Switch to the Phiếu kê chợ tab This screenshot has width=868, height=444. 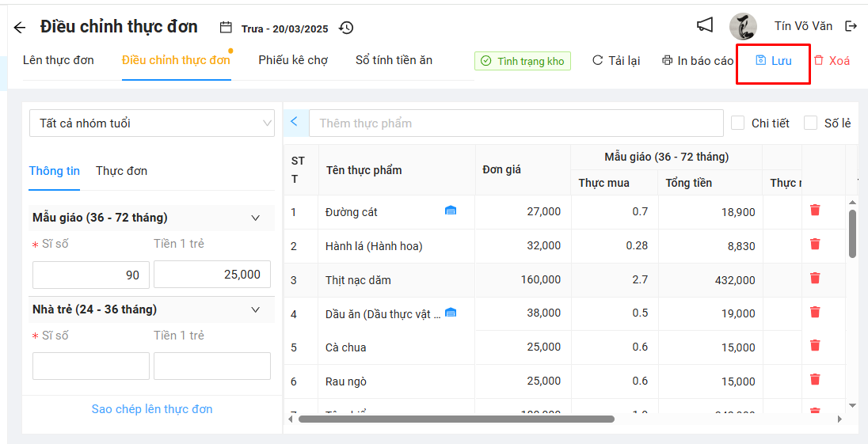293,60
